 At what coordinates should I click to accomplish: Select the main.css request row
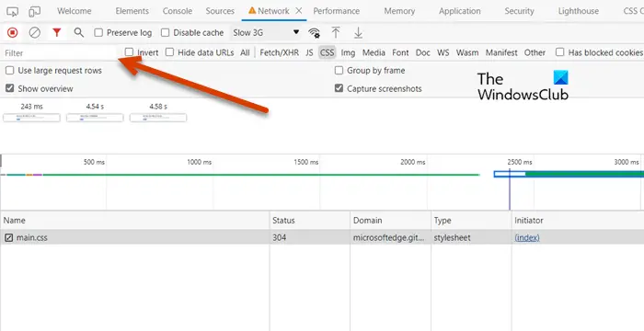322,237
